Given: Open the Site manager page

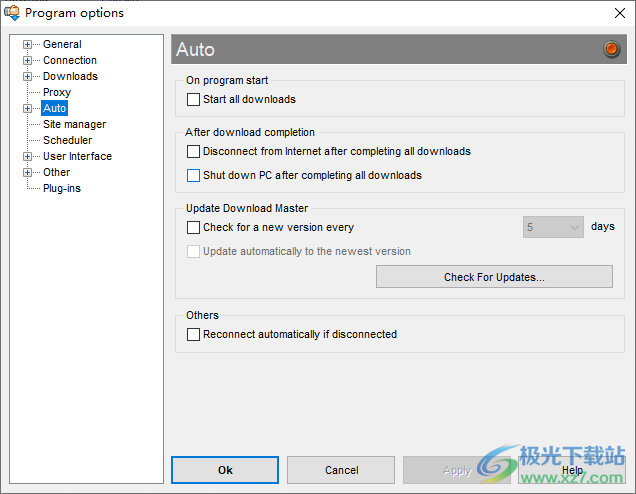Looking at the screenshot, I should 74,124.
